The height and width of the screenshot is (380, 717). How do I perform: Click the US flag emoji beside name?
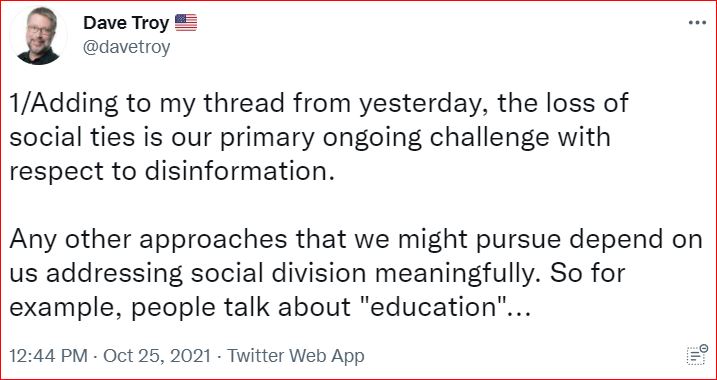[x=186, y=22]
